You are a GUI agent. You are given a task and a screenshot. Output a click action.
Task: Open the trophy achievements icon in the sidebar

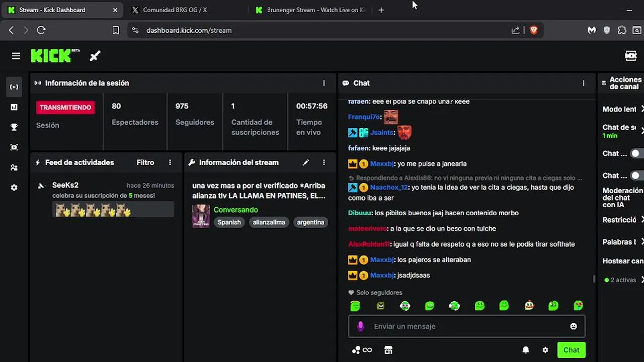coord(14,127)
